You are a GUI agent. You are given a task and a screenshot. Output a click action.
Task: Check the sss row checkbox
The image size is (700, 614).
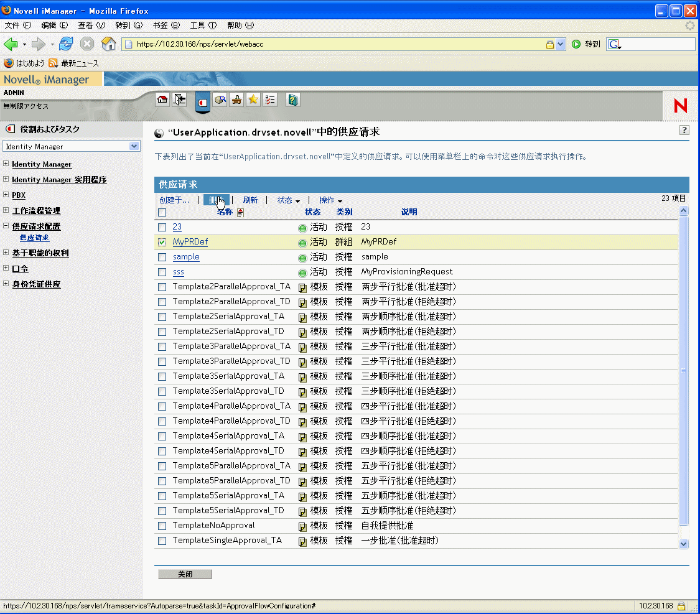pyautogui.click(x=162, y=272)
